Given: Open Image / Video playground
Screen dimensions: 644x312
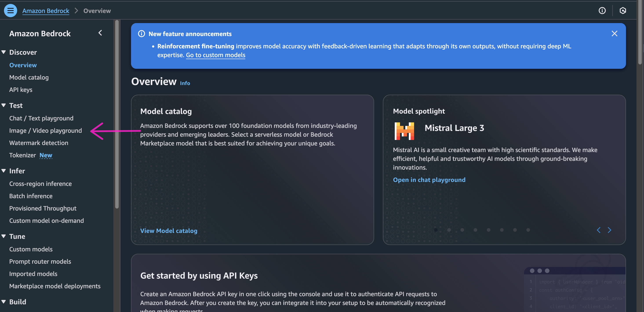Looking at the screenshot, I should [x=45, y=131].
